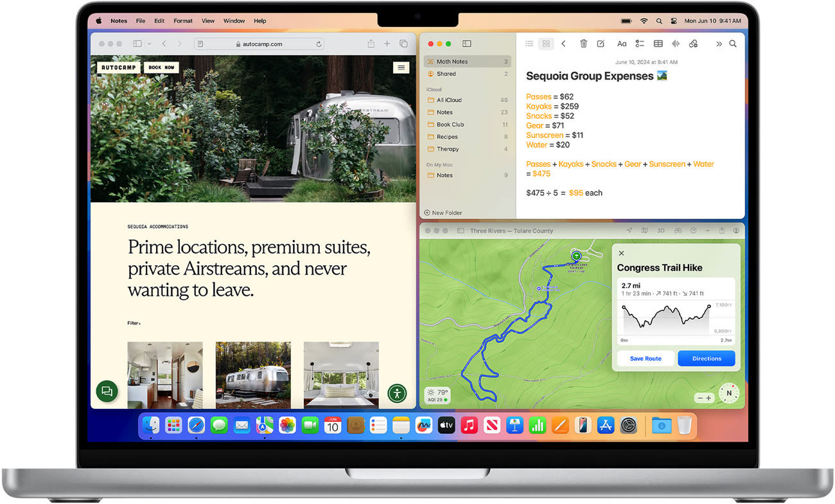The image size is (835, 504).
Task: Expand the Safari sidebar dropdown chevron
Action: (150, 44)
